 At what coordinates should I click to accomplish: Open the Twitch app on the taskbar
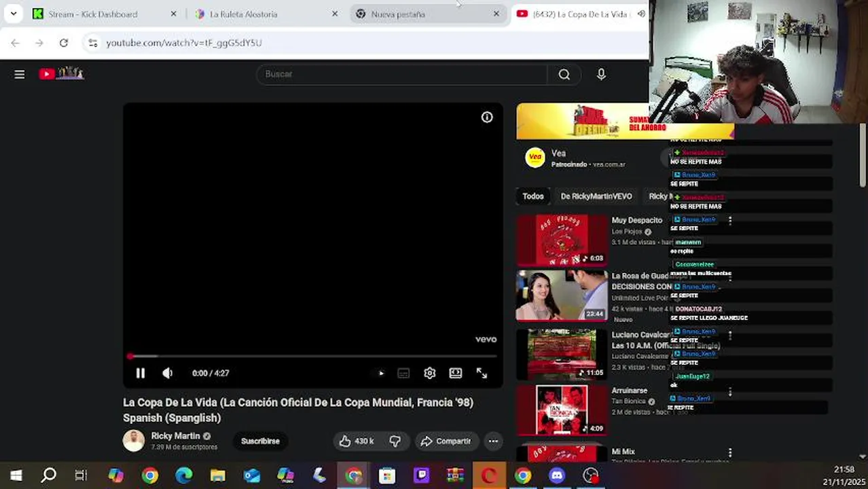pyautogui.click(x=421, y=475)
